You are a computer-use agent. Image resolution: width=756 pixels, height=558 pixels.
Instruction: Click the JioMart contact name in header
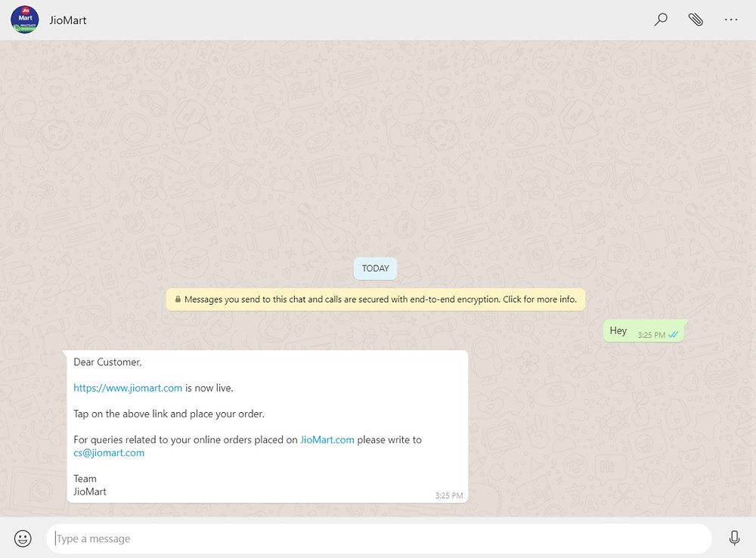pyautogui.click(x=68, y=20)
